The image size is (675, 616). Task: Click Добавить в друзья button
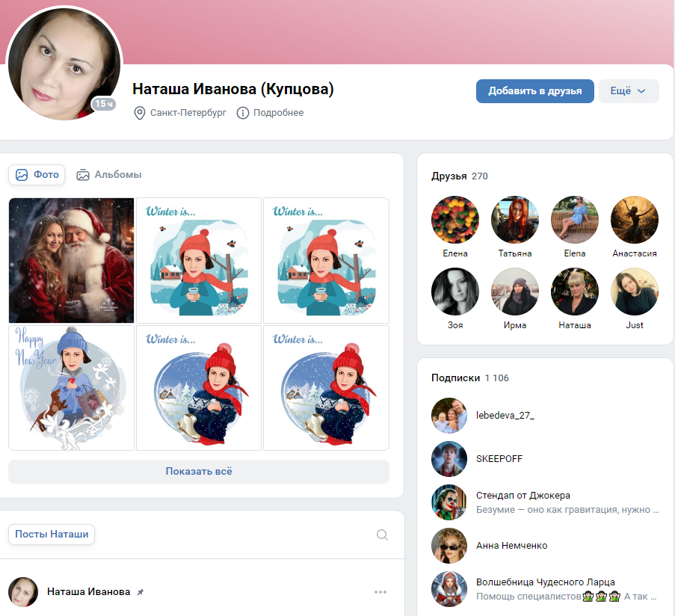535,90
